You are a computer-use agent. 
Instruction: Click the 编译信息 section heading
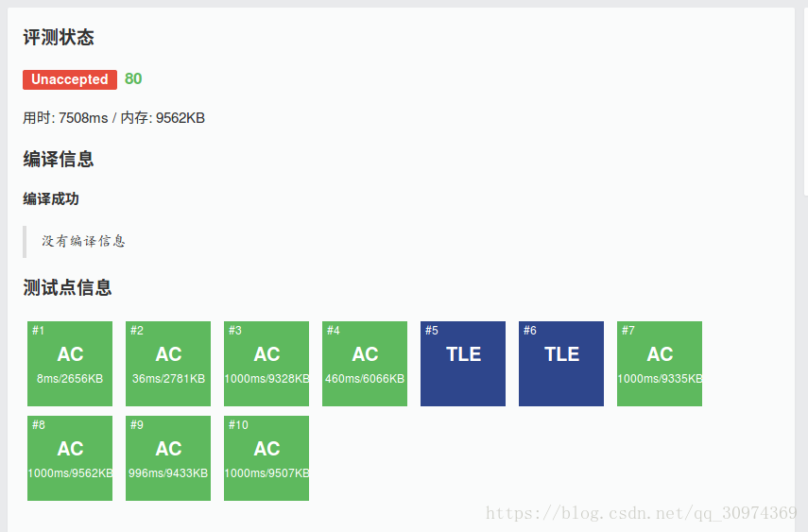[59, 159]
